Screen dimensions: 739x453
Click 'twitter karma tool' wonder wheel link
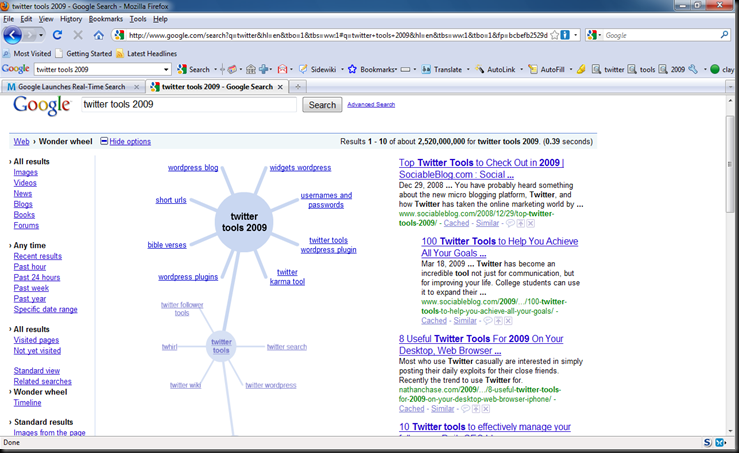[287, 277]
